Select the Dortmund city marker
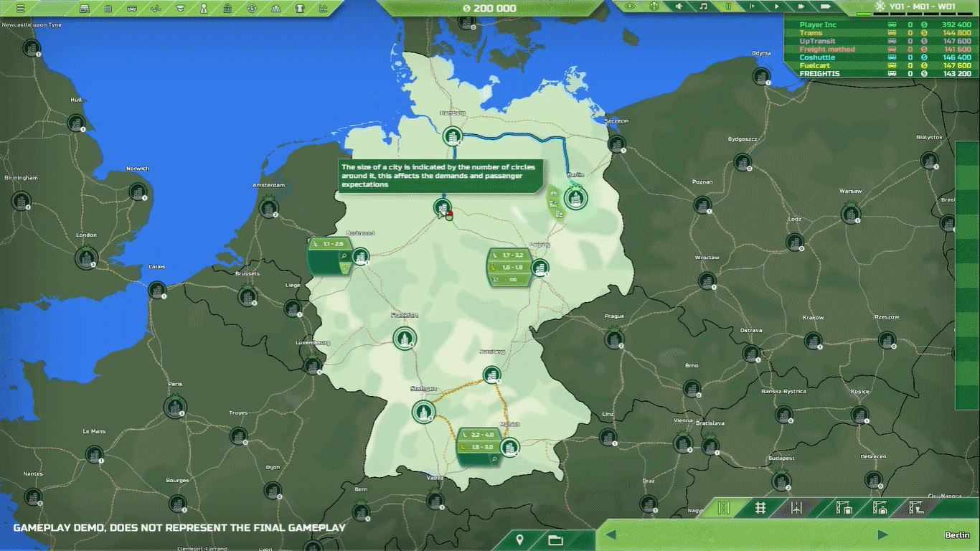Image resolution: width=980 pixels, height=551 pixels. 360,256
